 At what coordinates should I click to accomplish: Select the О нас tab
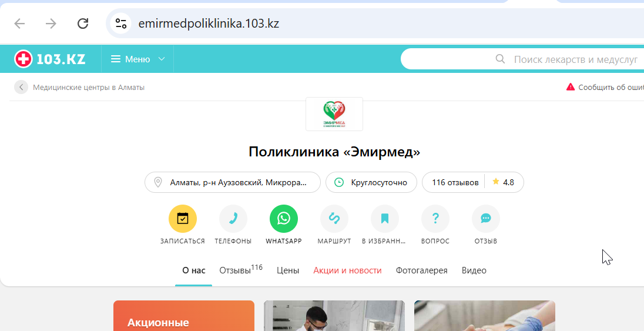tap(194, 270)
